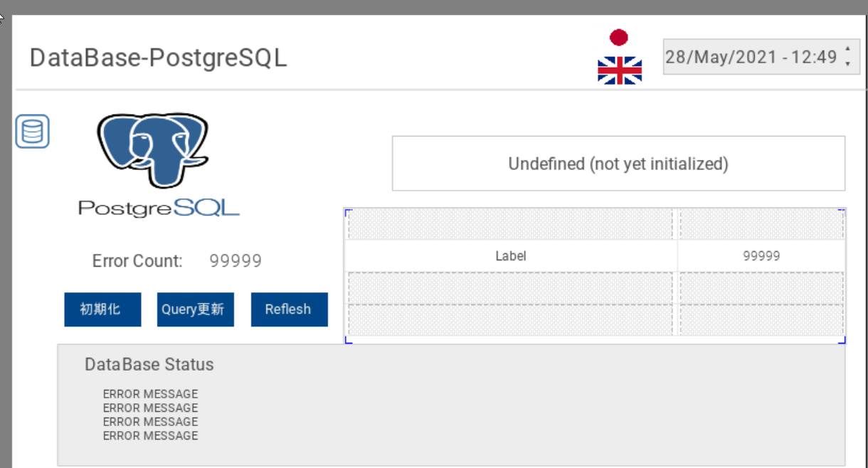Screen dimensions: 868x468
Task: Click the Reflesh button
Action: pos(290,309)
